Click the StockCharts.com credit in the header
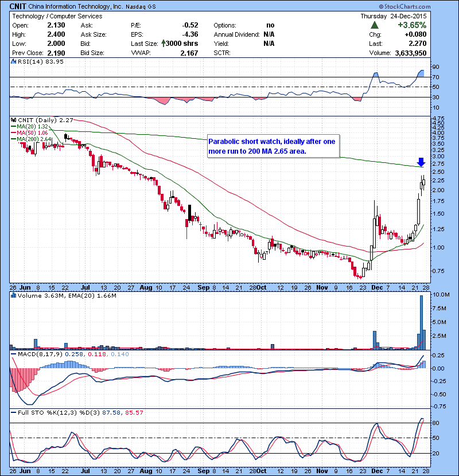The width and height of the screenshot is (459, 476). click(404, 6)
